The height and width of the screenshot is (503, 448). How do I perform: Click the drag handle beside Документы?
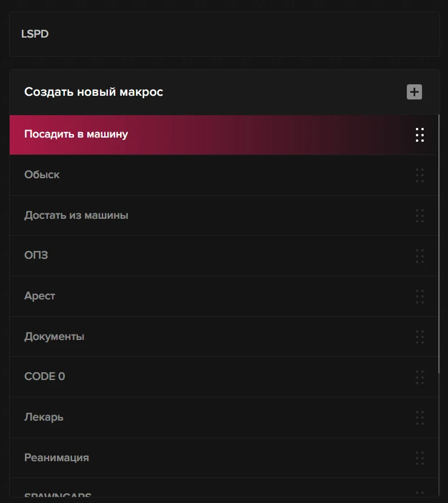coord(420,336)
